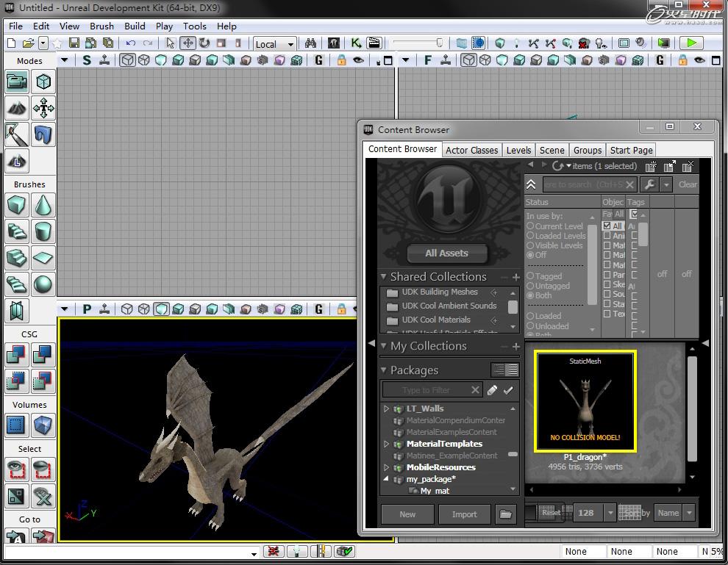Open a level file from toolbar

point(28,43)
